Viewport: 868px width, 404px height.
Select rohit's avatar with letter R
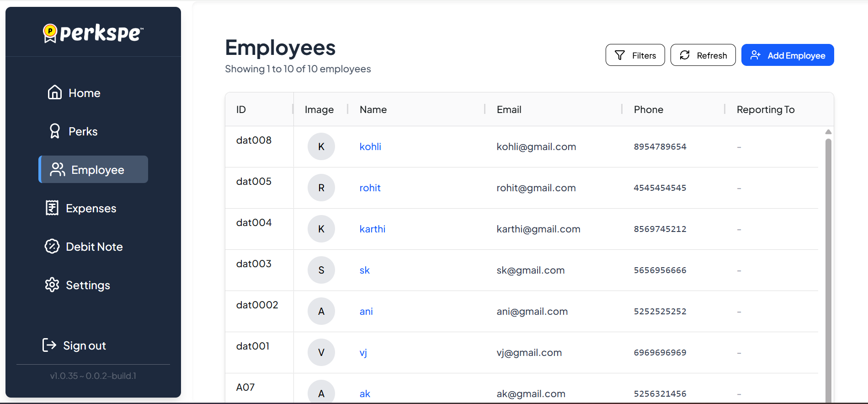coord(321,188)
